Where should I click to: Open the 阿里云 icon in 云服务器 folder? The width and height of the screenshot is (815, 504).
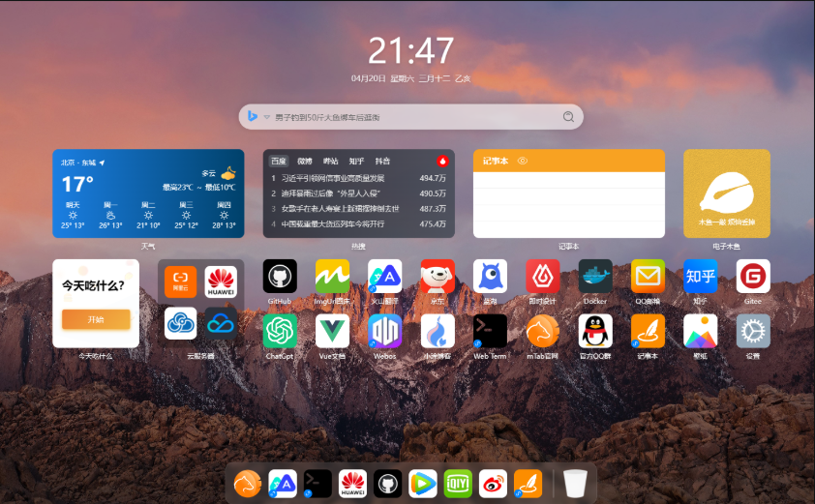(180, 282)
